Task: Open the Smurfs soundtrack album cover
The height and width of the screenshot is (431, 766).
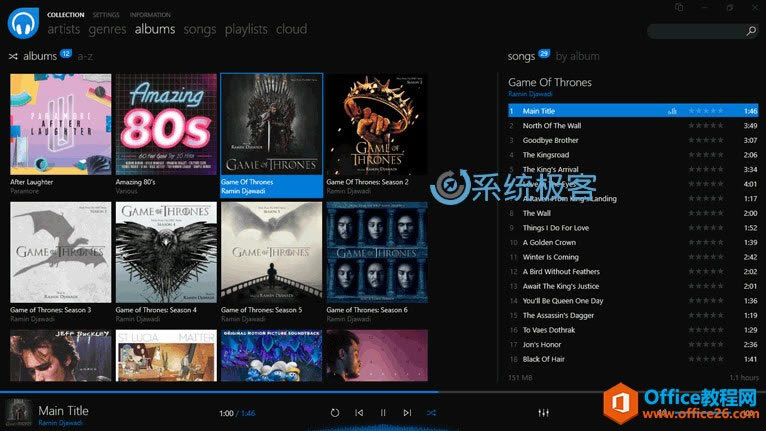Action: tap(272, 355)
